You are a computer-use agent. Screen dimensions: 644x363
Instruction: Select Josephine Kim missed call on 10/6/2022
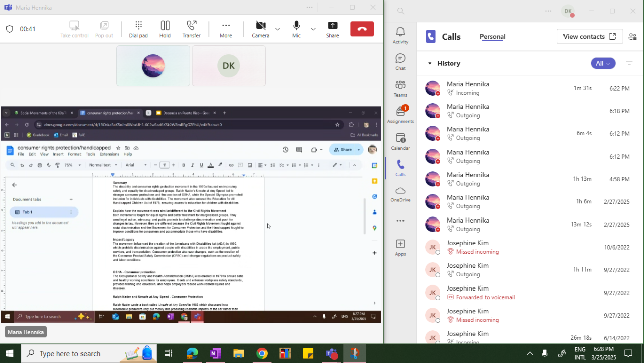pyautogui.click(x=530, y=247)
